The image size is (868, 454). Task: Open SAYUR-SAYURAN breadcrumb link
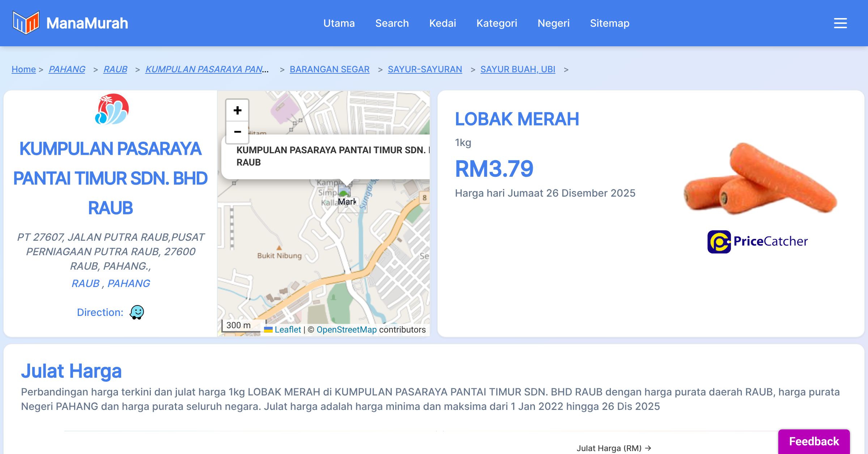click(x=425, y=69)
